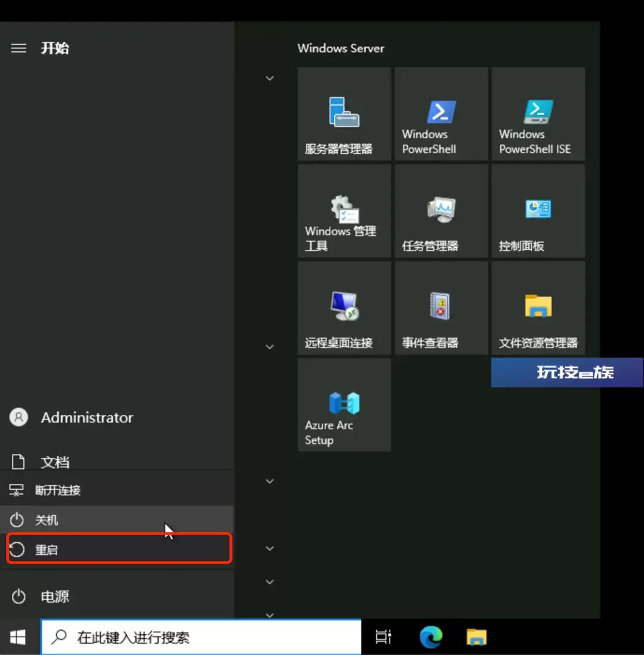Open the Event Viewer tile (事件查看器)

441,308
